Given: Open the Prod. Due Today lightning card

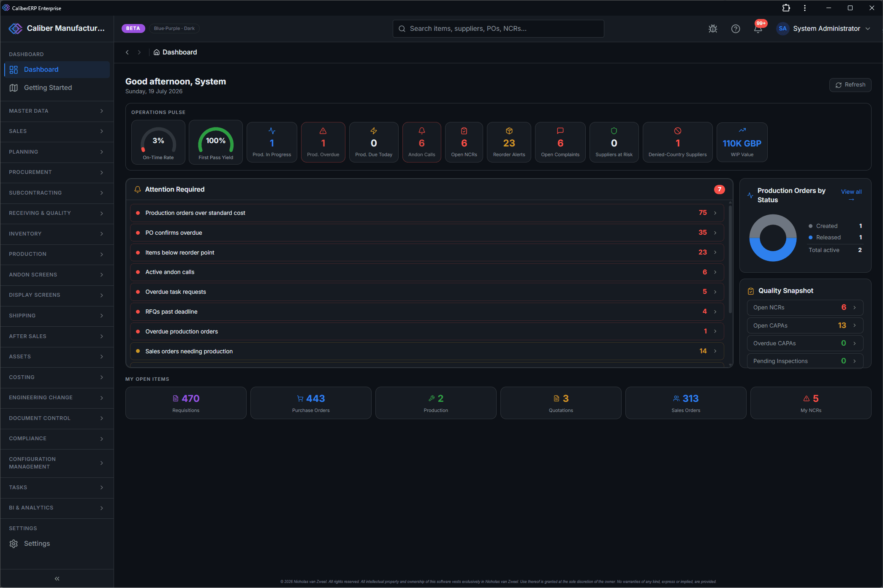Looking at the screenshot, I should coord(374,142).
